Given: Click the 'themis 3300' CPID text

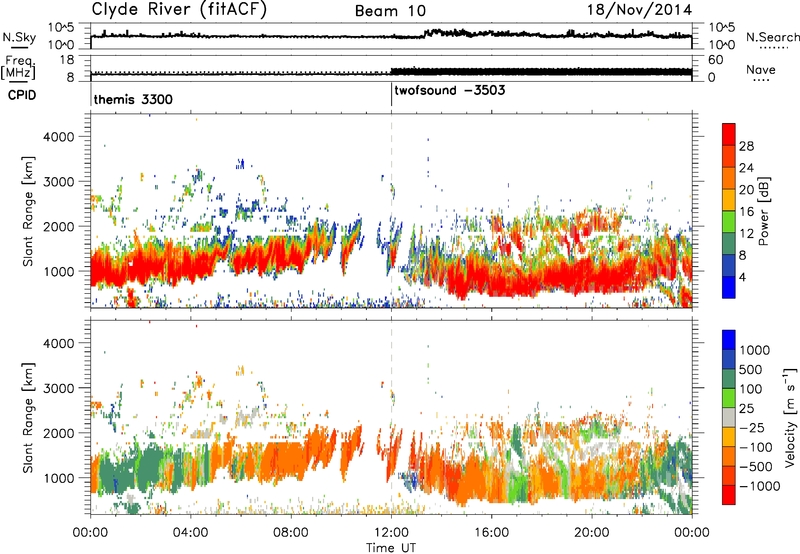Looking at the screenshot, I should pyautogui.click(x=133, y=99).
